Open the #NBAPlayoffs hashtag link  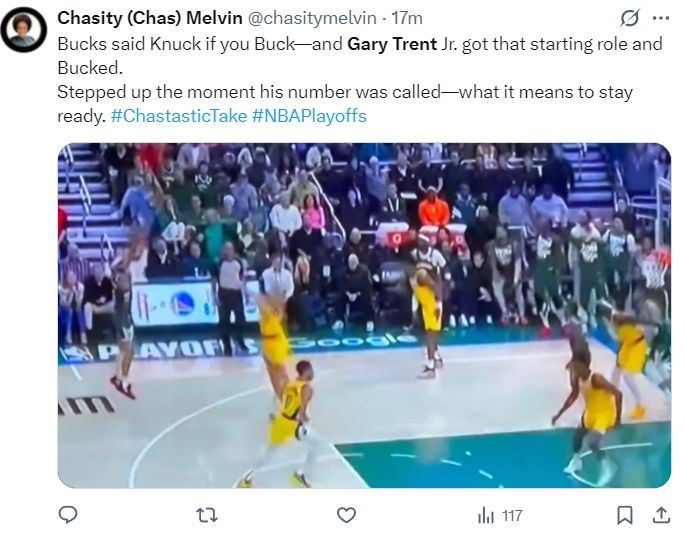point(309,116)
